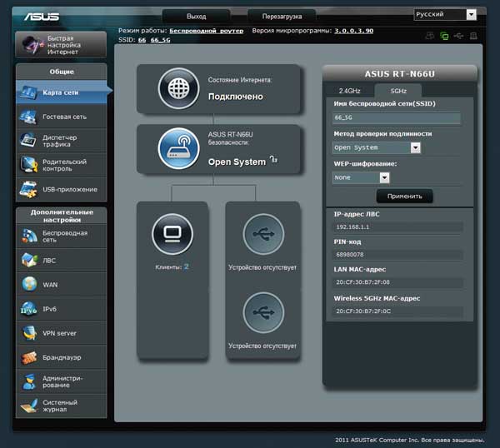Click the lower USB device icon
This screenshot has height=448, width=500.
263,312
